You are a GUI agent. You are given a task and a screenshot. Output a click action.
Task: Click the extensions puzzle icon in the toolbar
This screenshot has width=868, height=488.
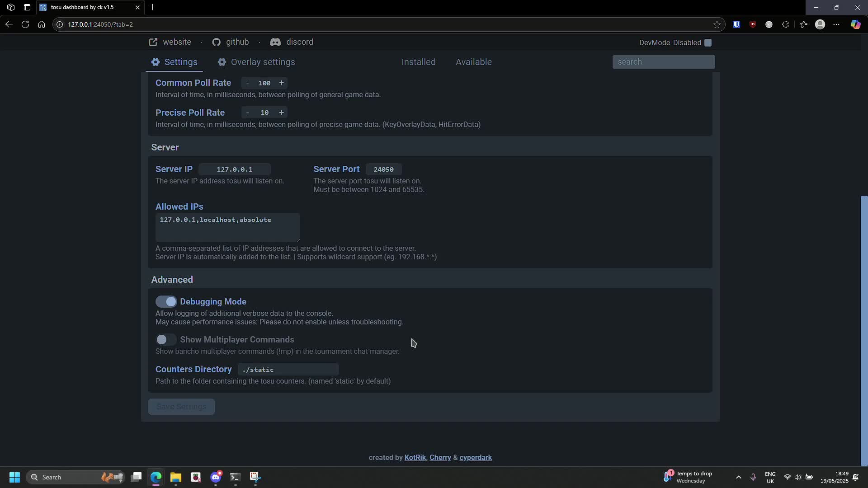coord(786,24)
